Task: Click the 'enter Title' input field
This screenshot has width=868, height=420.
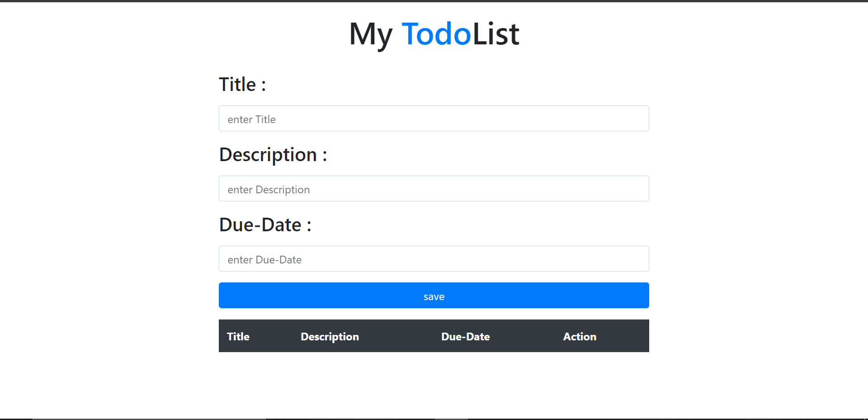Action: [x=434, y=119]
